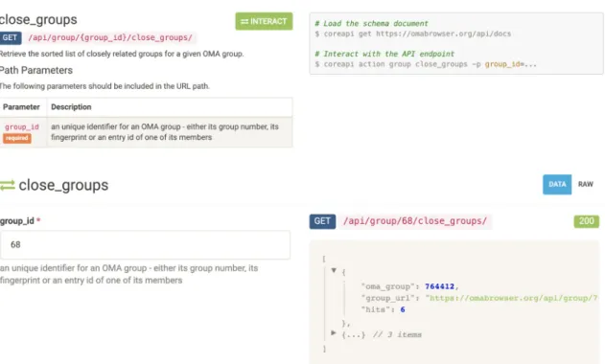Viewport: 605px width, 364px height.
Task: Click the 'Description' column header
Action: click(x=71, y=107)
